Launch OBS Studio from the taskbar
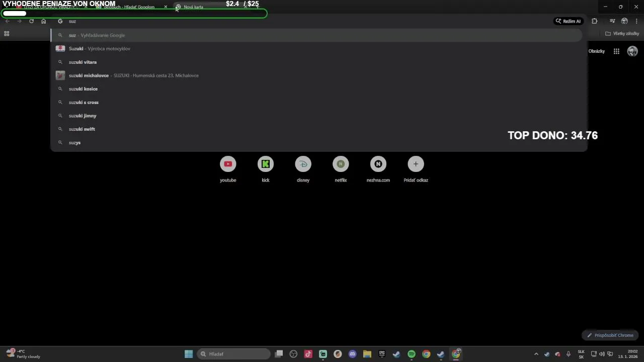The width and height of the screenshot is (644, 362). pyautogui.click(x=294, y=354)
